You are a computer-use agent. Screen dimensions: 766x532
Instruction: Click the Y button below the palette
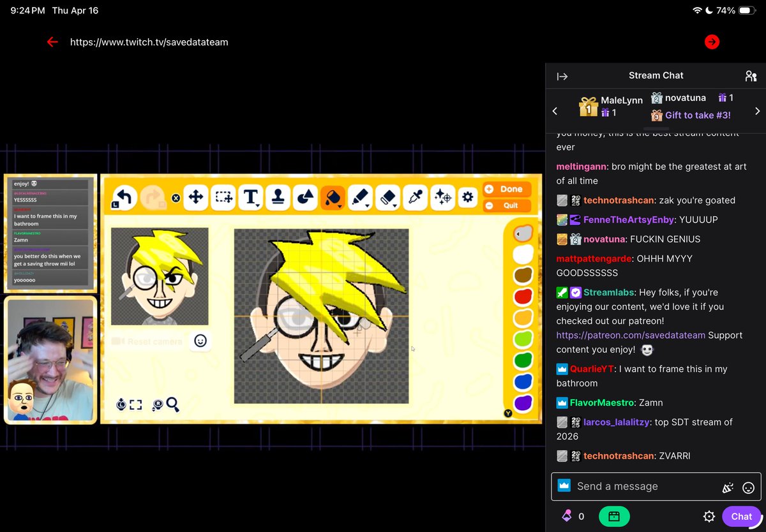508,413
